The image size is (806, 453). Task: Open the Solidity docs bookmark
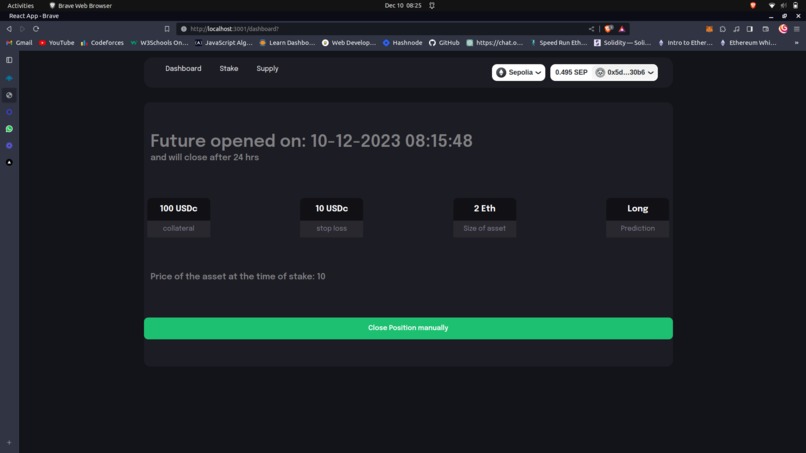pyautogui.click(x=622, y=43)
